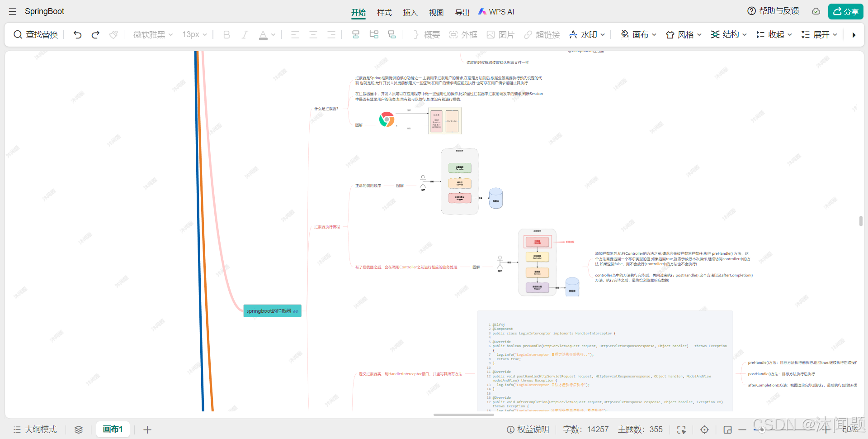The width and height of the screenshot is (868, 439).
Task: Open the link icon on springboot的拦截器
Action: (x=296, y=311)
